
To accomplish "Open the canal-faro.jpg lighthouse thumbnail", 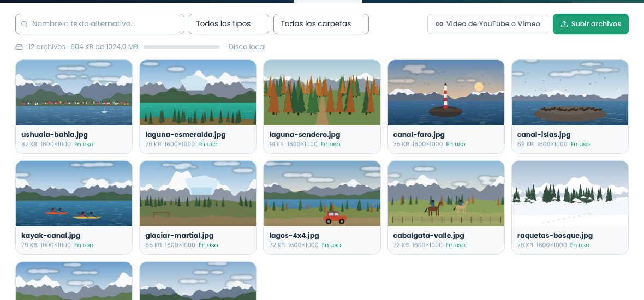I will pyautogui.click(x=446, y=93).
